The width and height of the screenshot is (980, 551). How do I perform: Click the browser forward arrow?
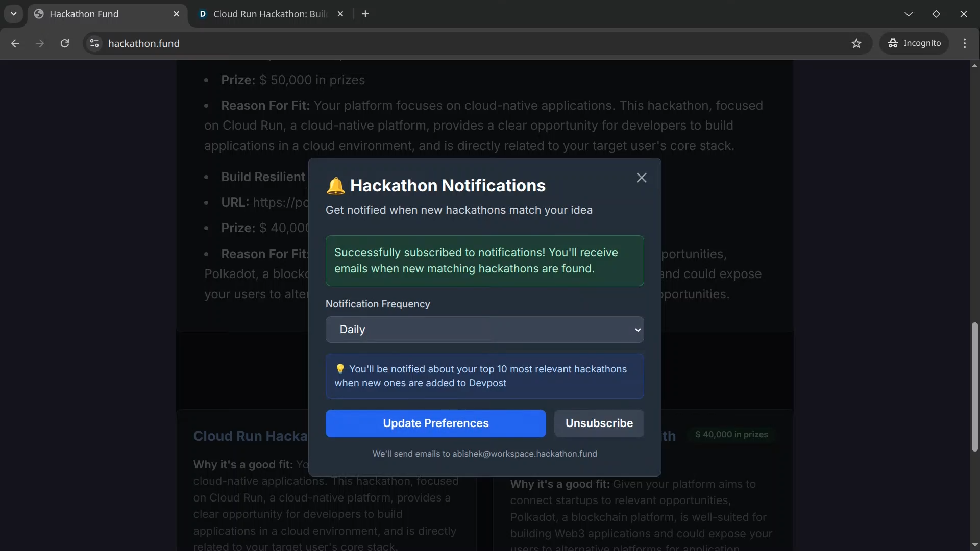(40, 43)
